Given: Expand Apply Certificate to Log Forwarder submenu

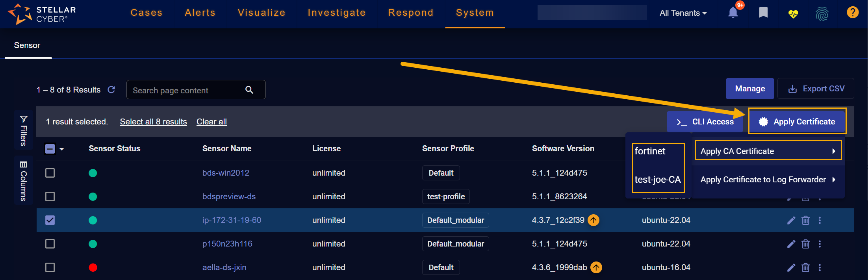Looking at the screenshot, I should click(767, 180).
